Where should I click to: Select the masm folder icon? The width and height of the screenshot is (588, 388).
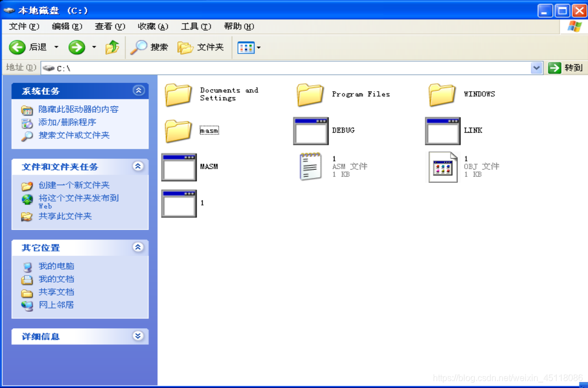pos(178,130)
